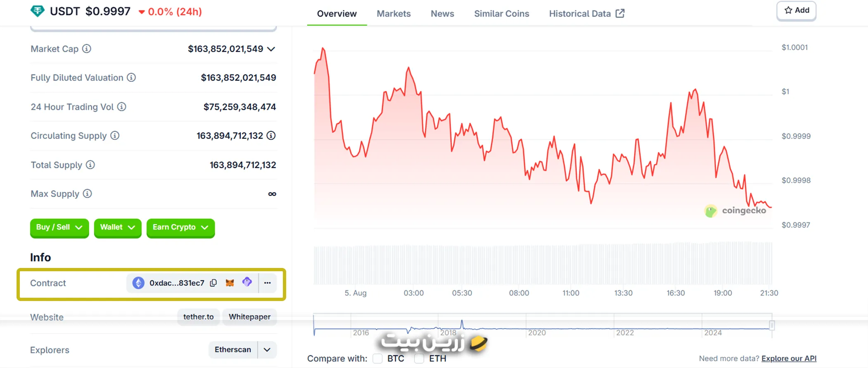
Task: Click right handle of chart range navigator
Action: click(771, 325)
